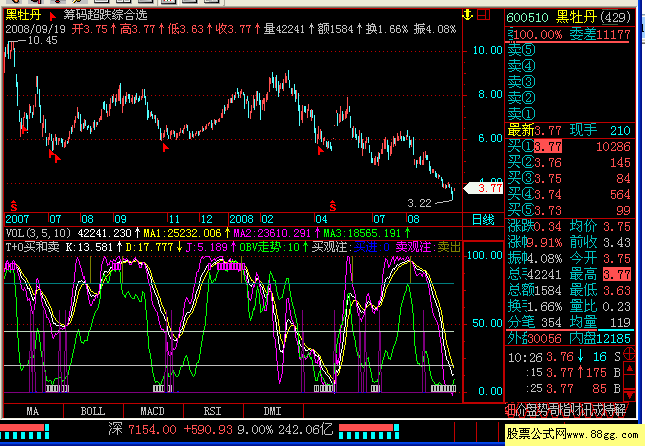
Task: Click the red signal flag under the November 2007 low
Action: point(166,147)
